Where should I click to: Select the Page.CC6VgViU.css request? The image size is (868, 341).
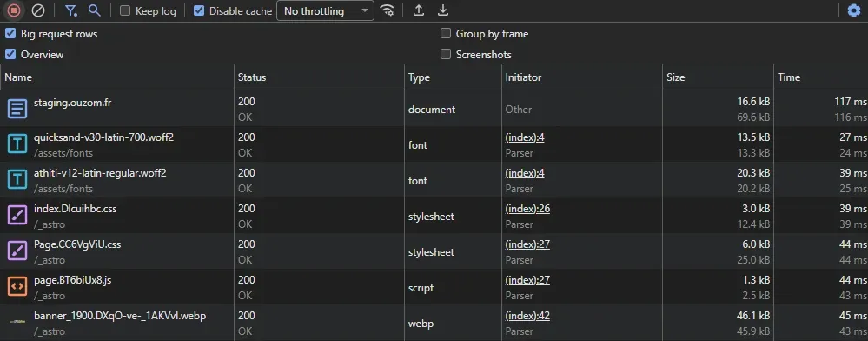tap(77, 244)
